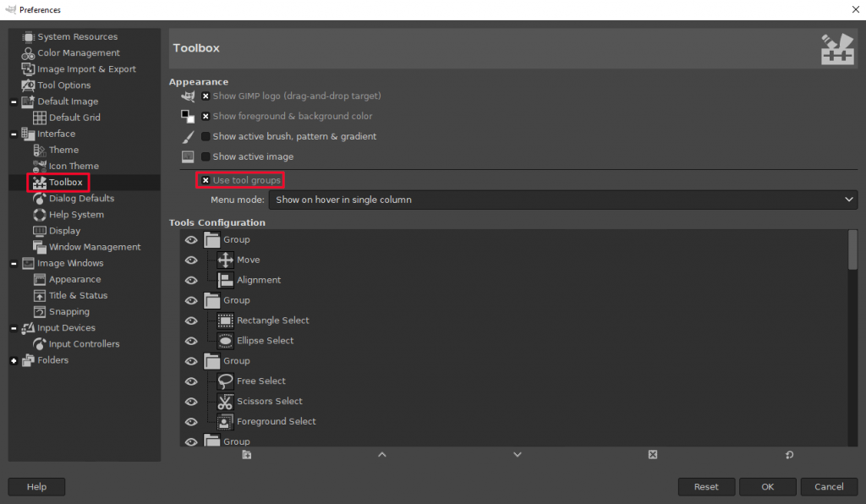Toggle visibility of Free Select tool
This screenshot has width=866, height=504.
pos(191,381)
